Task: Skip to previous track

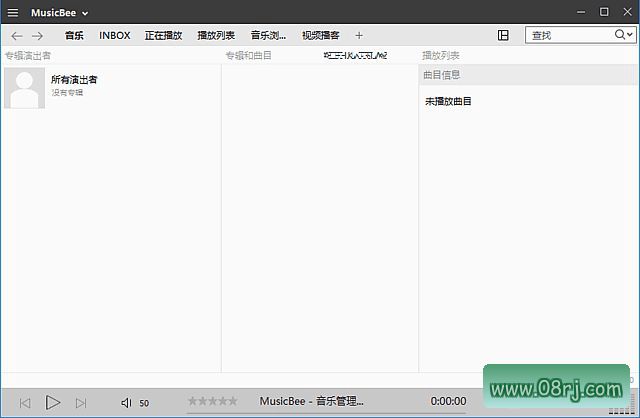Action: (25, 403)
